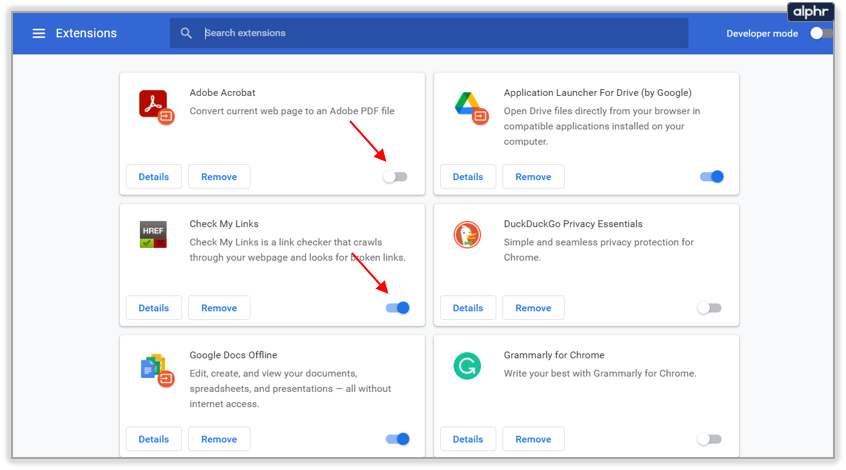Click 'Convert current web page' description
Image resolution: width=846 pixels, height=470 pixels.
click(x=292, y=111)
